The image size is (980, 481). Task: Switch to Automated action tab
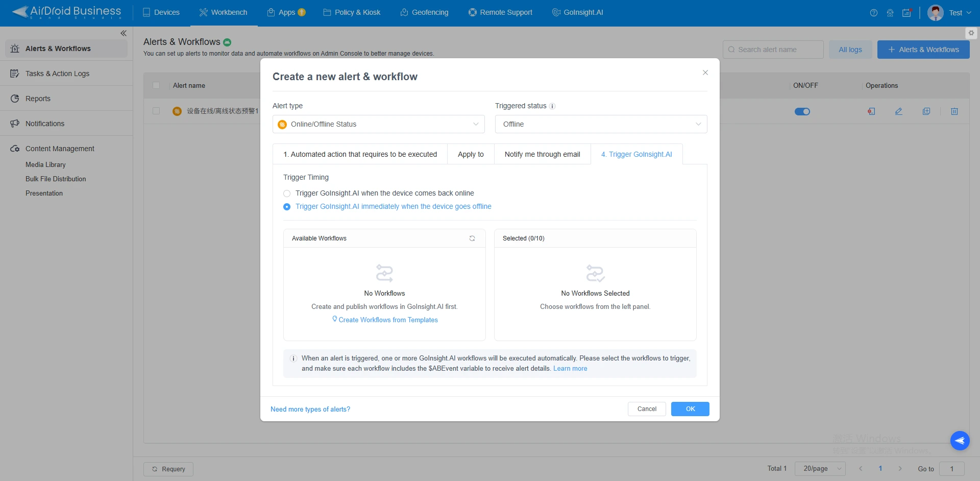tap(360, 154)
